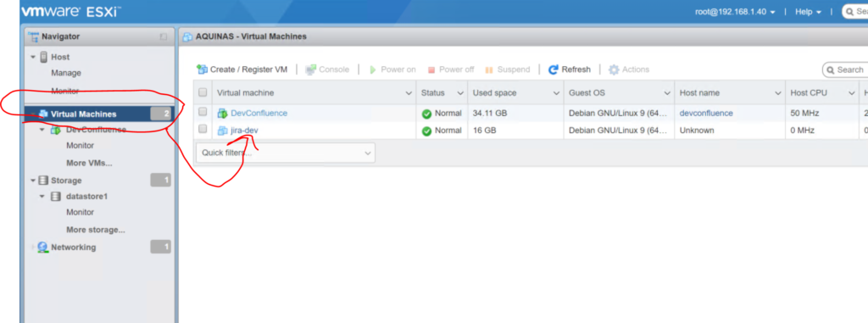Click the global search box in the top bar

click(x=854, y=12)
